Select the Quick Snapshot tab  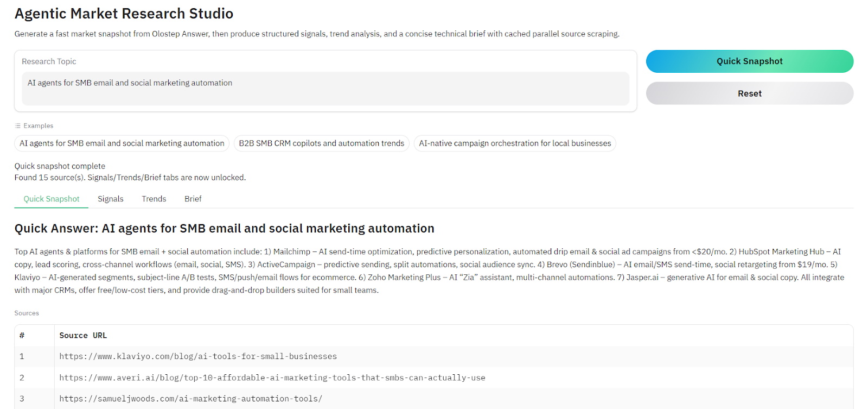52,199
